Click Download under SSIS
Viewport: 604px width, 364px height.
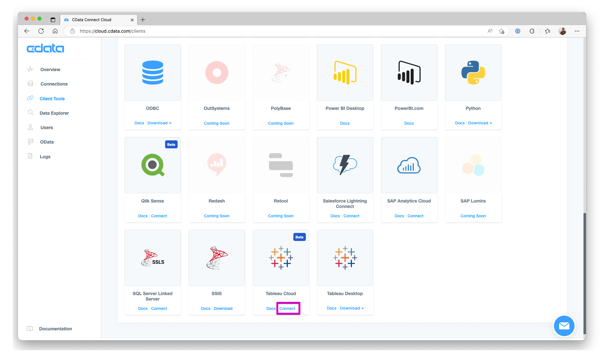[223, 309]
